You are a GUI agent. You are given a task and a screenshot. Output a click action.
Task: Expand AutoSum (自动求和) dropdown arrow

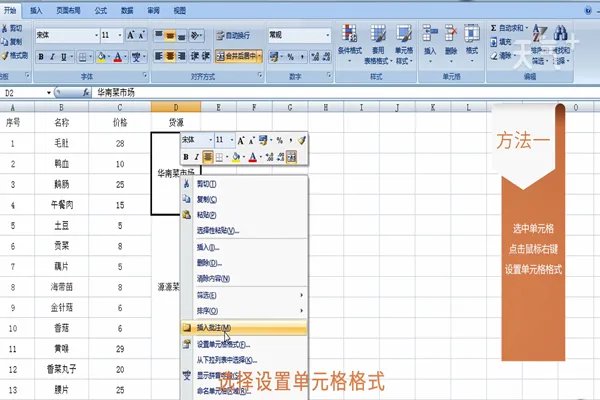click(x=526, y=28)
